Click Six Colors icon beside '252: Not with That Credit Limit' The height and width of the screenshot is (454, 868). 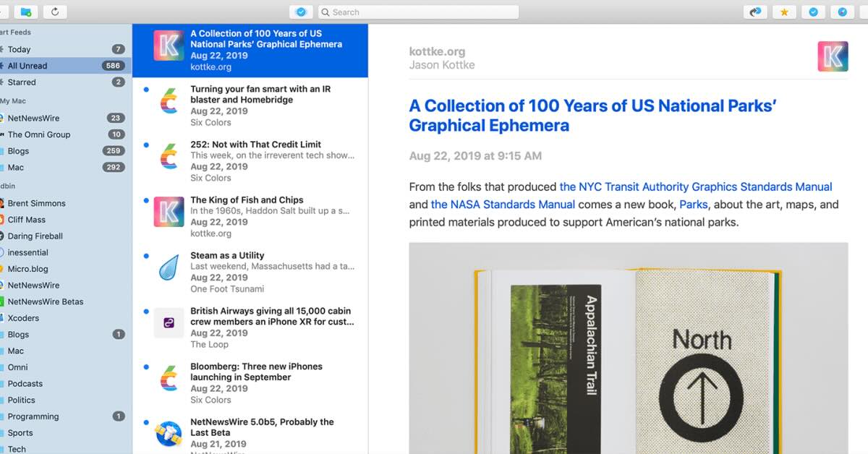[169, 157]
